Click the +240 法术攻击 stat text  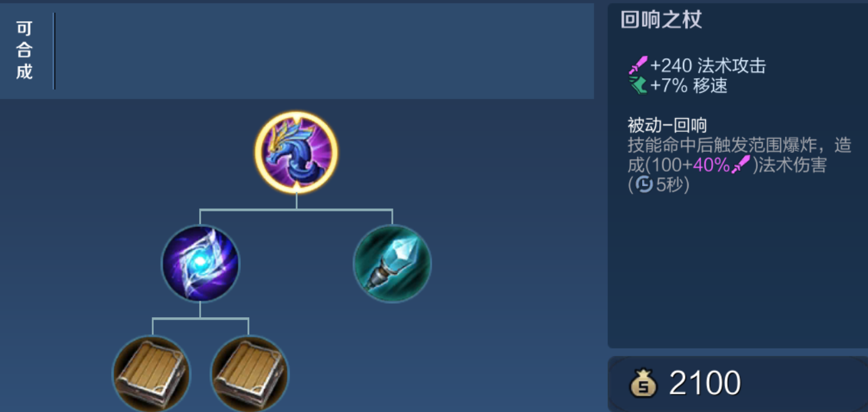(708, 65)
